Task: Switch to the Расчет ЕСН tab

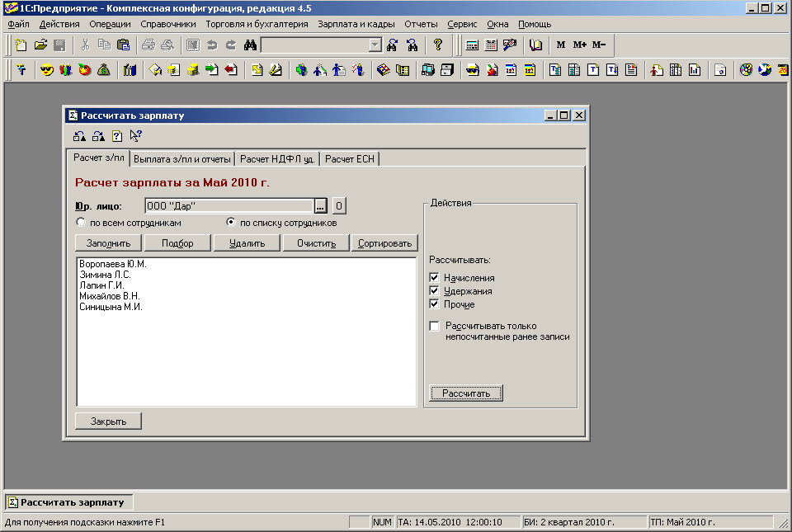Action: tap(350, 158)
